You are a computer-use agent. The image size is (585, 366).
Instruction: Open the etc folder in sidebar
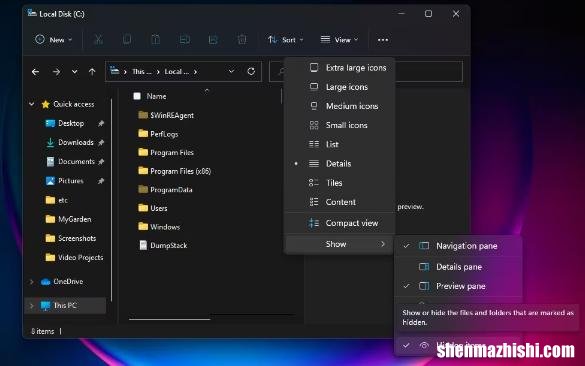62,200
